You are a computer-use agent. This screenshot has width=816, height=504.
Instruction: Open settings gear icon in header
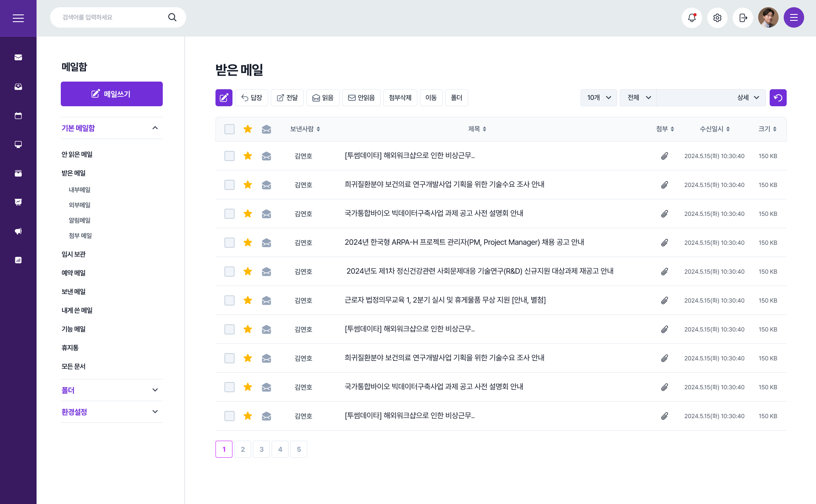(x=717, y=18)
